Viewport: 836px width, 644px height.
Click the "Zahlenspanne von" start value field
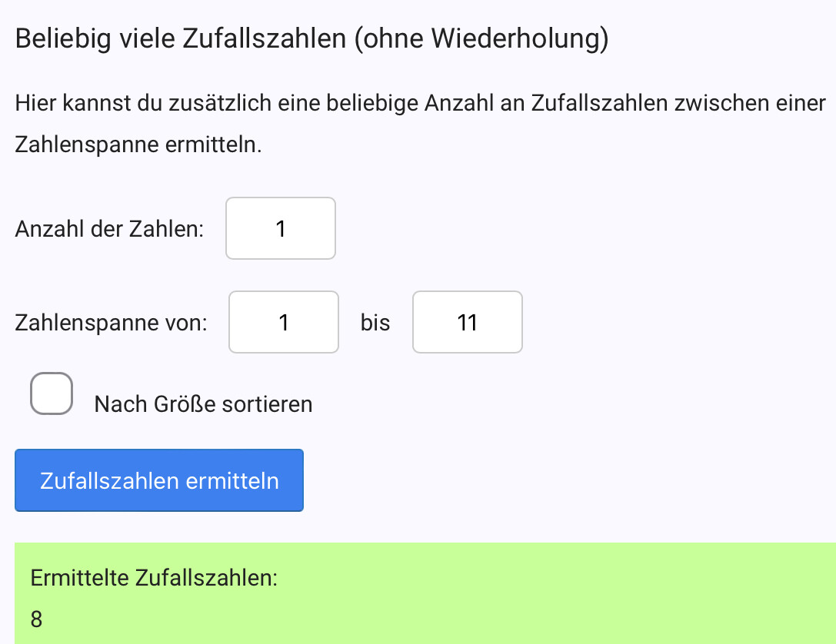click(x=284, y=323)
